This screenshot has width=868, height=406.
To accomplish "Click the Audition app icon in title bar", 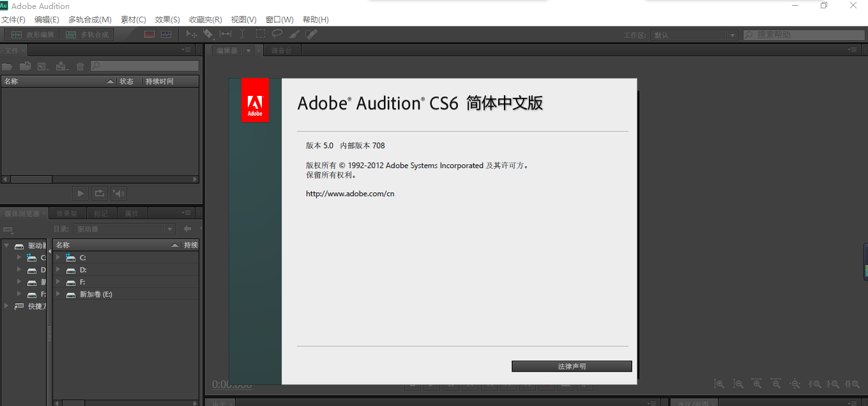I will click(4, 6).
